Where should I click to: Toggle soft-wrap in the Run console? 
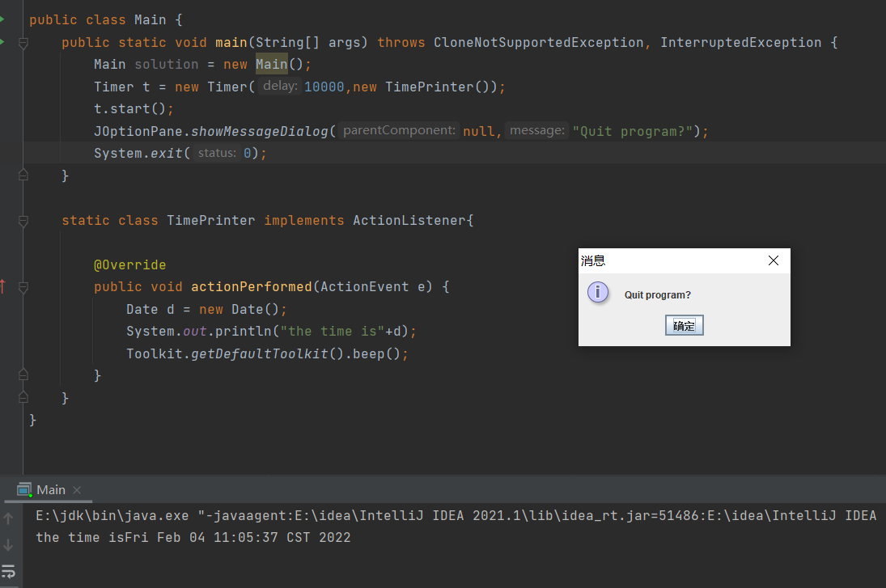8,572
